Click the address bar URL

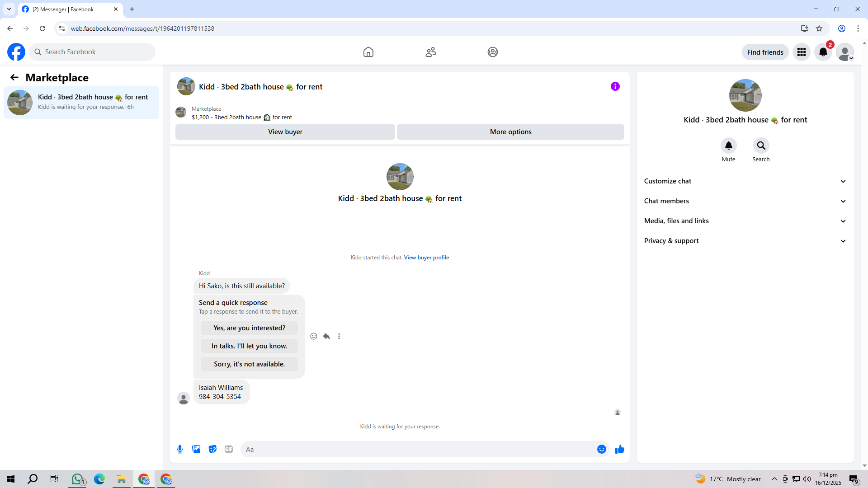[x=142, y=28]
